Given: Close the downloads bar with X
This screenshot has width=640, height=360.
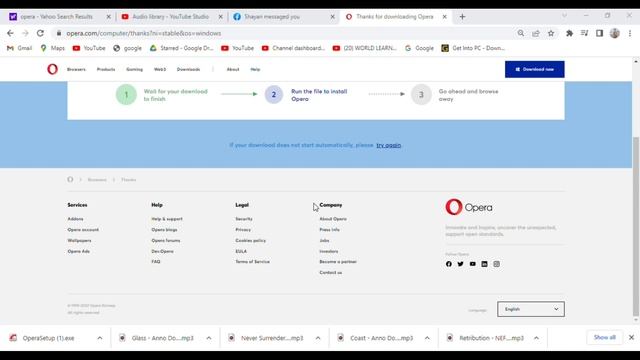Looking at the screenshot, I should click(631, 338).
